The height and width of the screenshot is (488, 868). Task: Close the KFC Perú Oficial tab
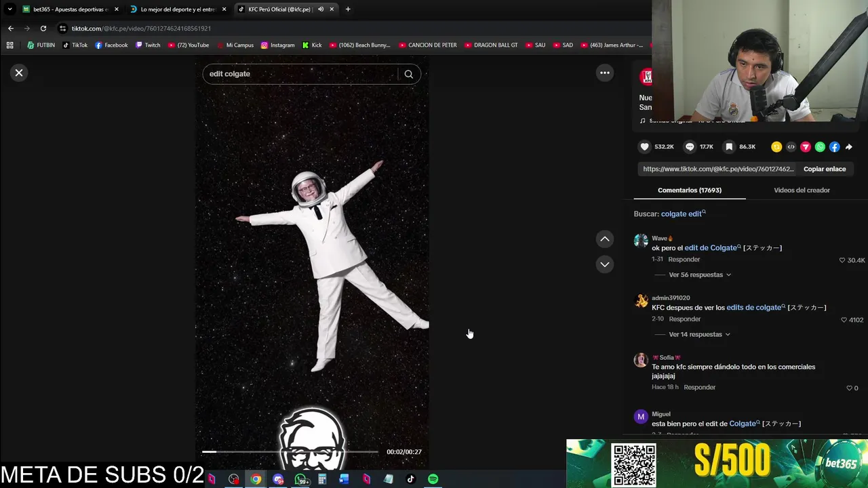coord(332,9)
